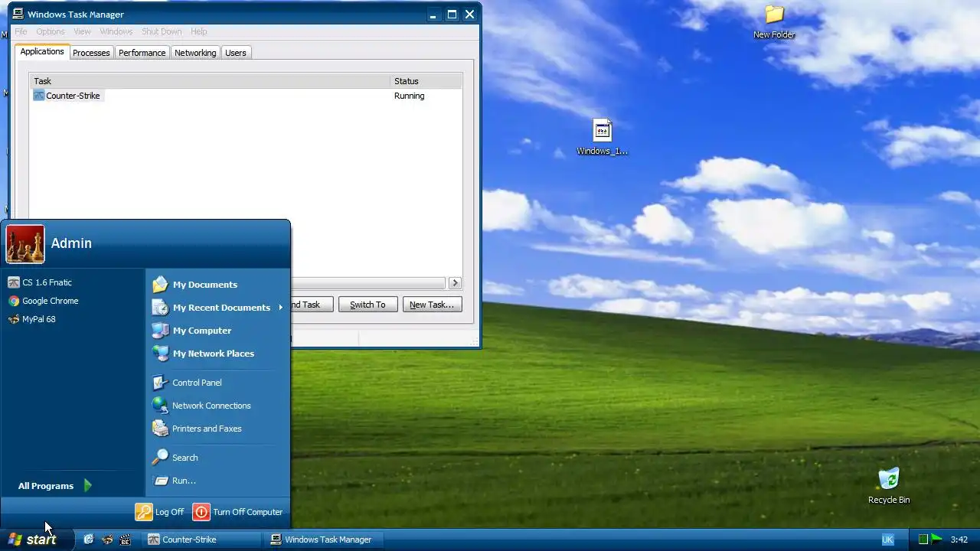Select the Windows_1... file on desktop

[x=602, y=138]
